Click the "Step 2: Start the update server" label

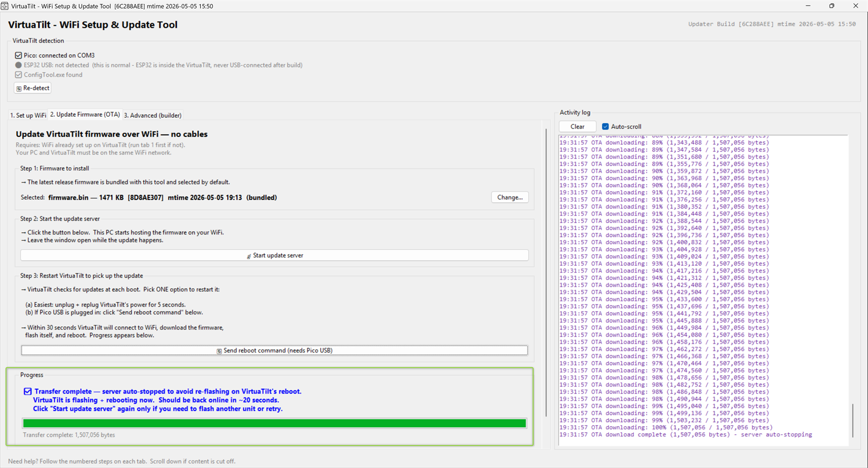click(x=60, y=219)
